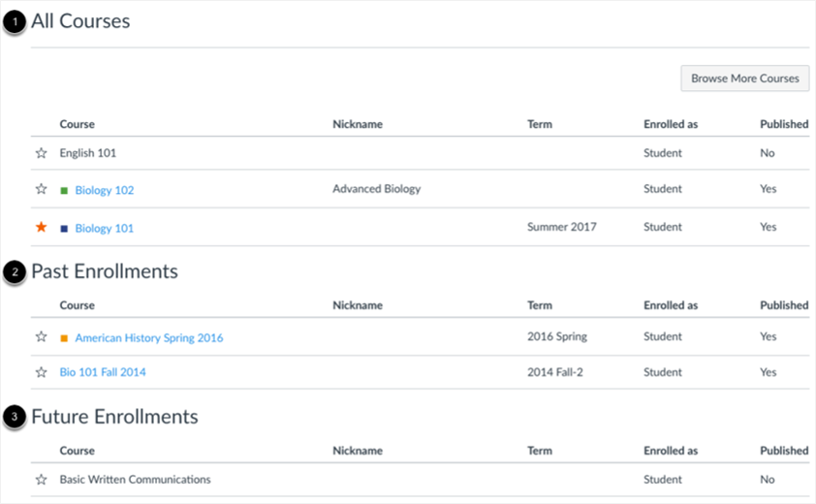Favorite Biology 102 with its star icon
Viewport: 816px width, 504px height.
[x=41, y=190]
